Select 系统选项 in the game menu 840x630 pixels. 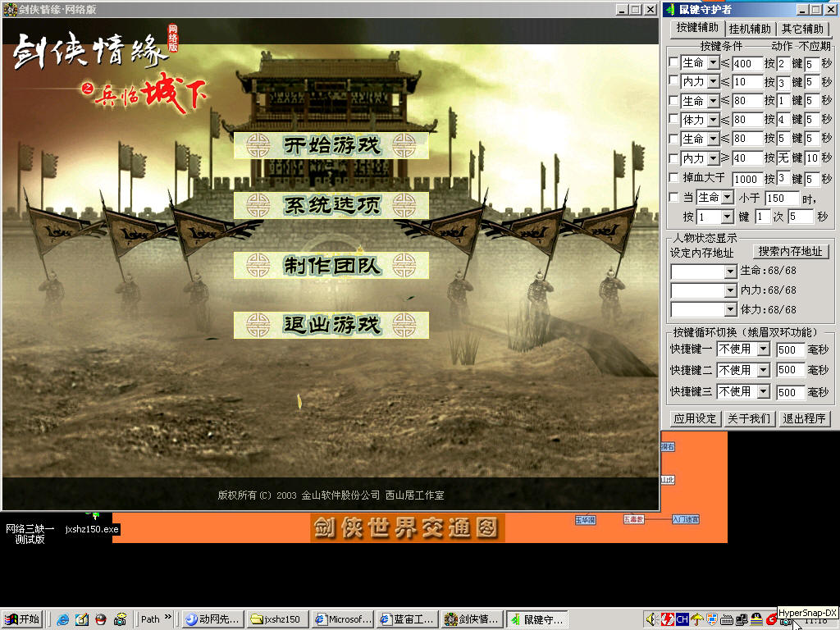coord(331,205)
